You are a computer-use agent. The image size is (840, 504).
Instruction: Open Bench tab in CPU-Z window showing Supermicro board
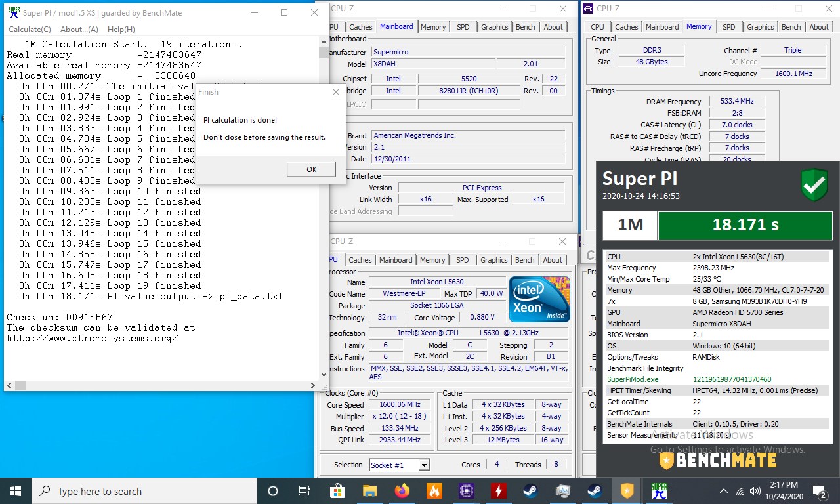point(525,27)
